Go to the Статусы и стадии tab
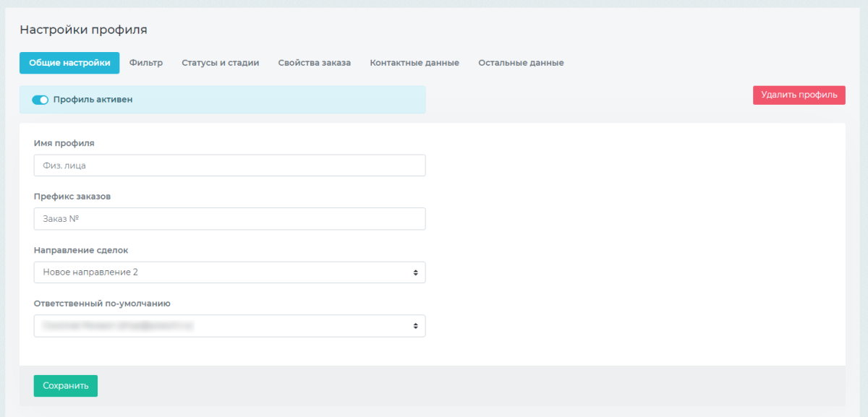The height and width of the screenshot is (417, 868). (x=220, y=63)
